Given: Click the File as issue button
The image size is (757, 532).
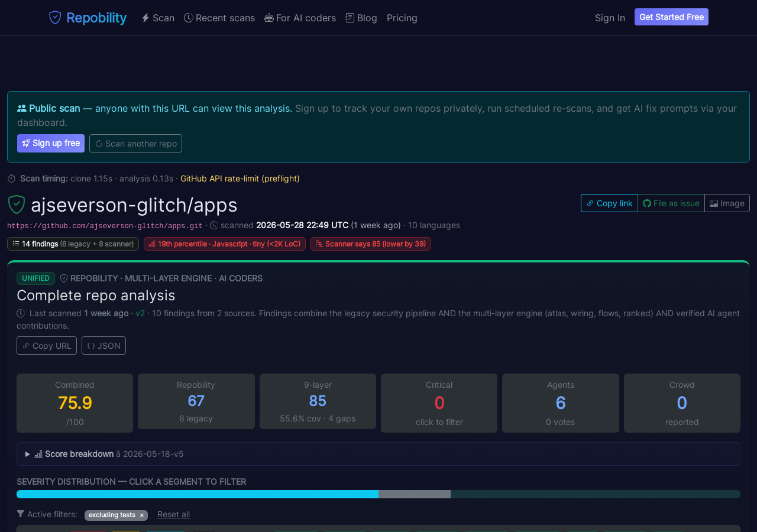Looking at the screenshot, I should 671,203.
